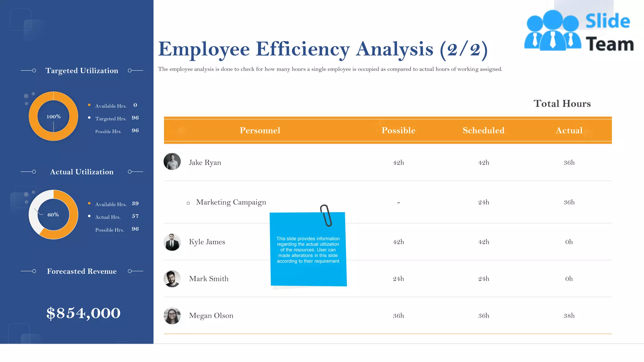Click Megan Olson's Scheduled value 36h

484,315
